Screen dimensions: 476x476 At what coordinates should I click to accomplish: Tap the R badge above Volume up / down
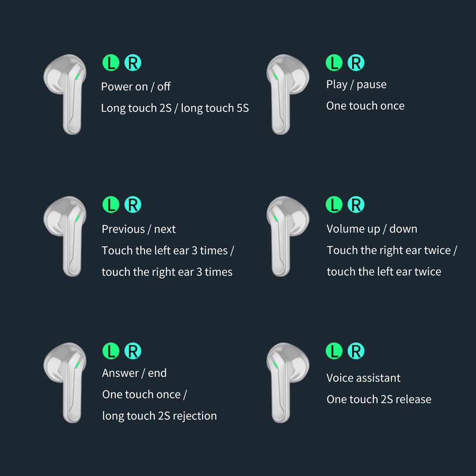356,205
